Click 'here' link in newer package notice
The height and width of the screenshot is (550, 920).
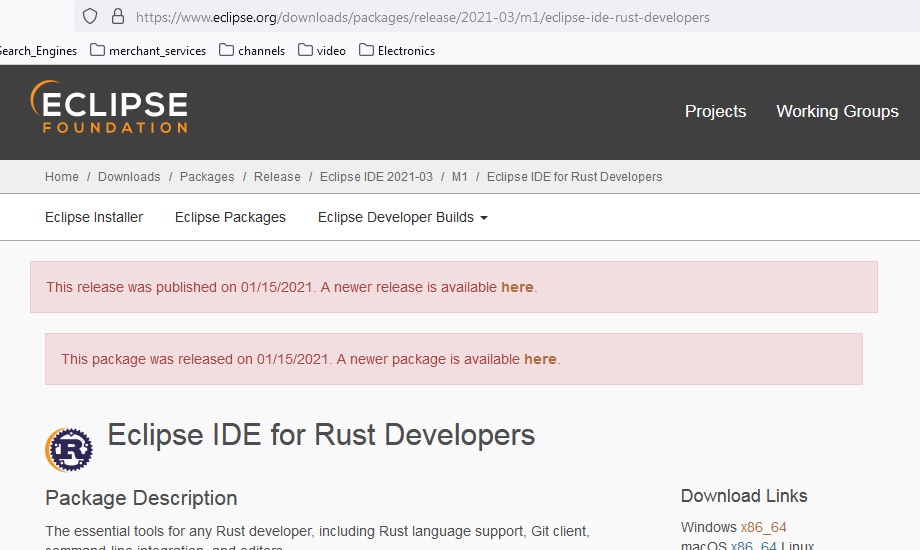(540, 359)
